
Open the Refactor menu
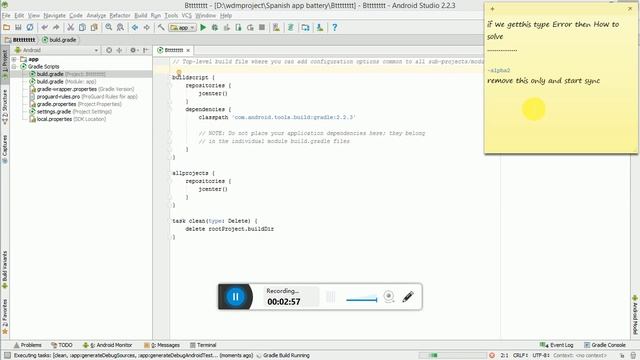120,16
